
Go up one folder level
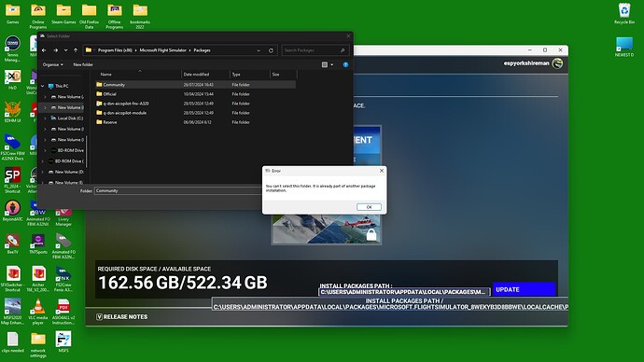pyautogui.click(x=76, y=50)
